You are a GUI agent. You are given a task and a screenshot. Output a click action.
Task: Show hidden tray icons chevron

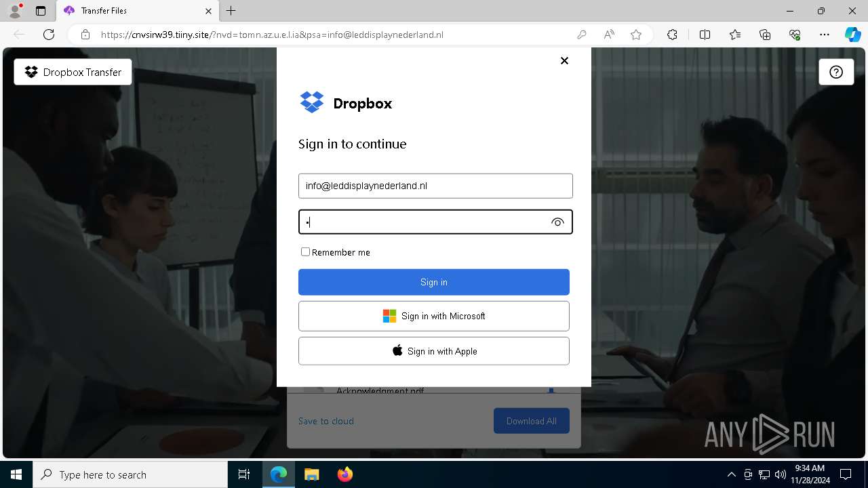[731, 474]
